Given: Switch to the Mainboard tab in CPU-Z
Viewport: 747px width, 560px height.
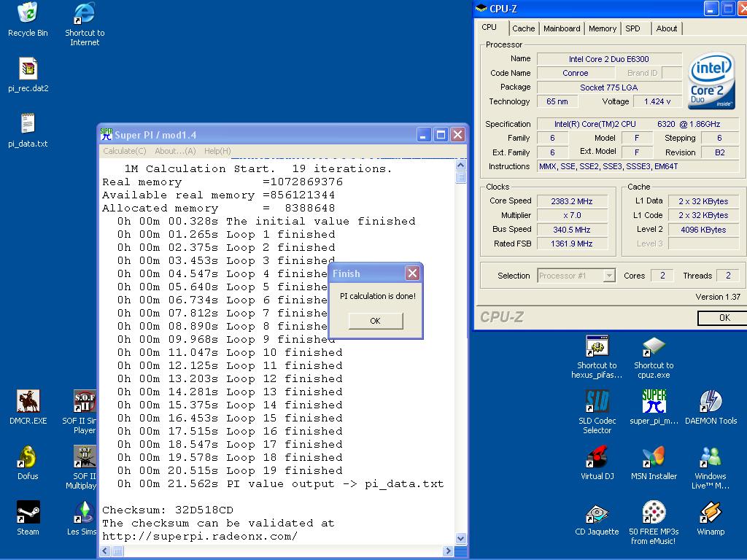Looking at the screenshot, I should point(562,28).
